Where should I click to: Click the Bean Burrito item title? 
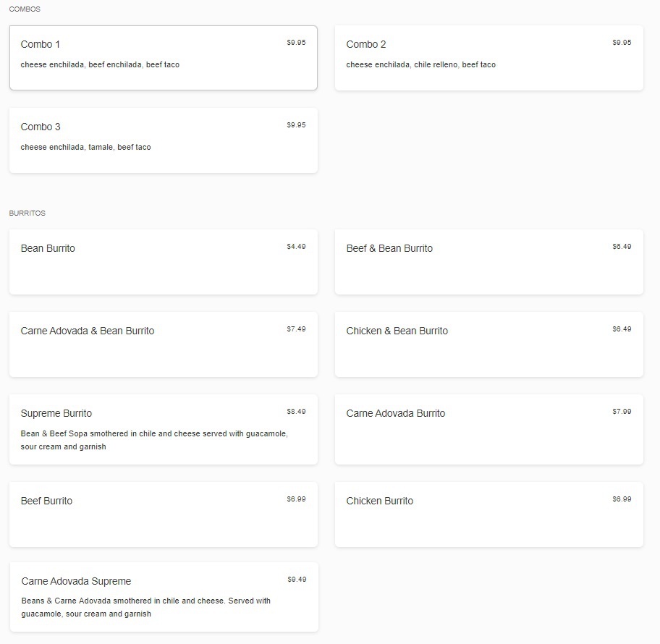tap(48, 248)
